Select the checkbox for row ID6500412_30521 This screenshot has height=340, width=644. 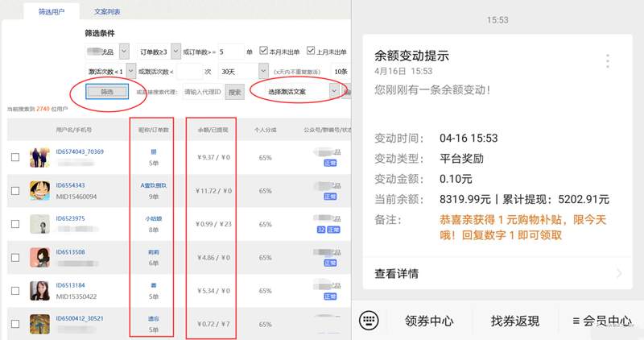click(x=15, y=324)
